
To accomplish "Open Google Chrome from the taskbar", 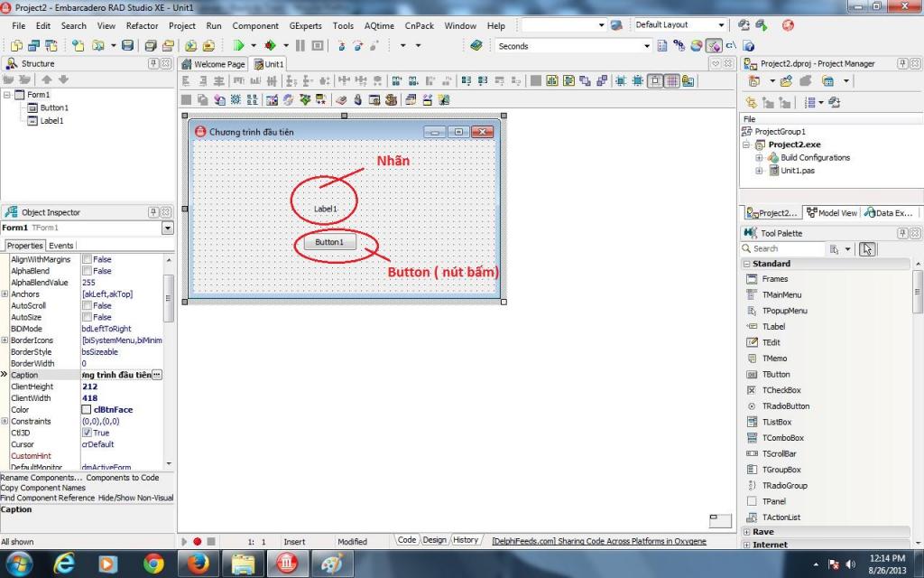I will click(153, 564).
